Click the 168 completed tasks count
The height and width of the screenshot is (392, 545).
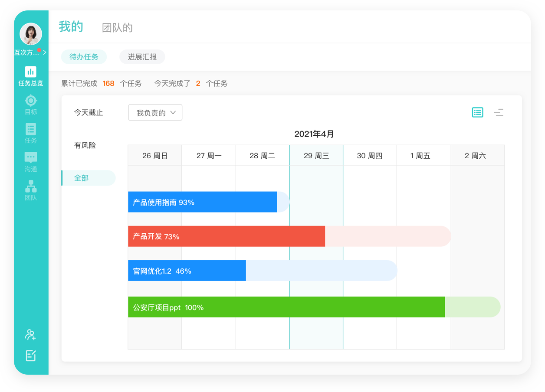click(x=108, y=83)
